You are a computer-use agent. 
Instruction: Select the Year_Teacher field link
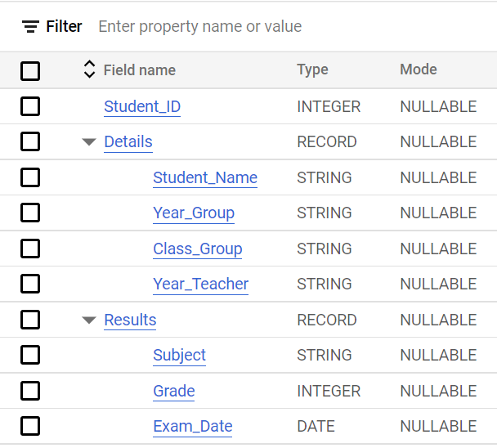201,284
